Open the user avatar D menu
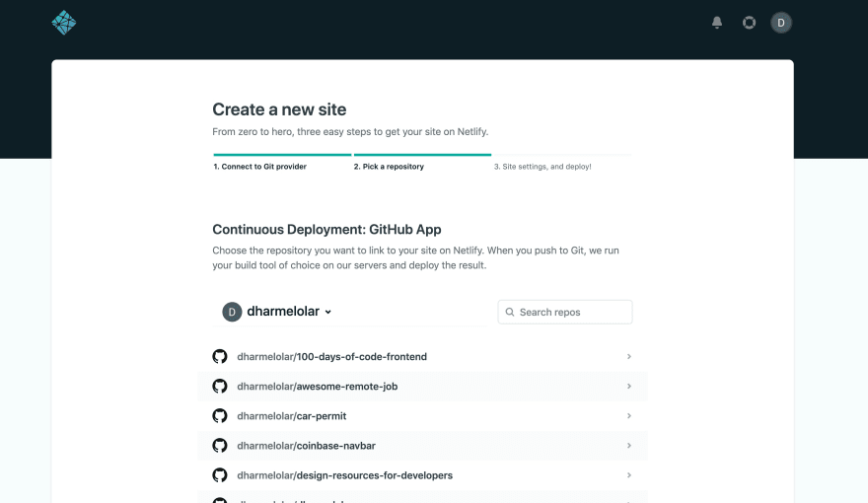This screenshot has height=503, width=868. [x=781, y=23]
